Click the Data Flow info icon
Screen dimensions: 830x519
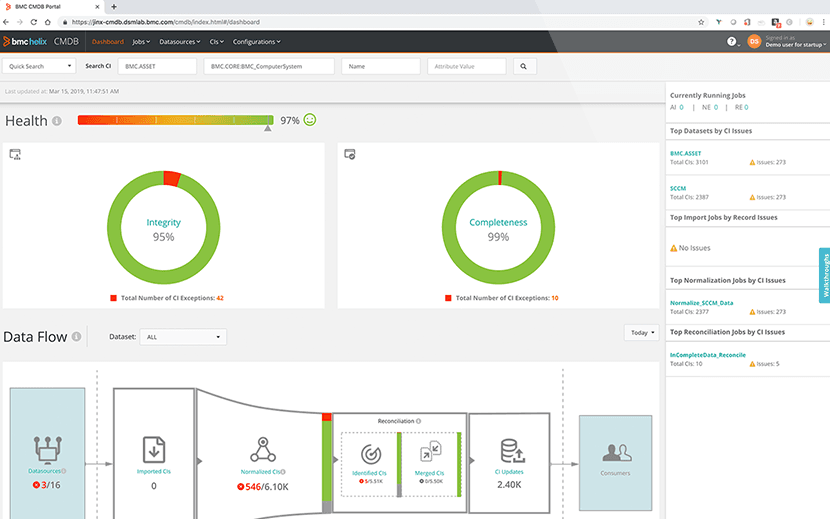(x=76, y=337)
